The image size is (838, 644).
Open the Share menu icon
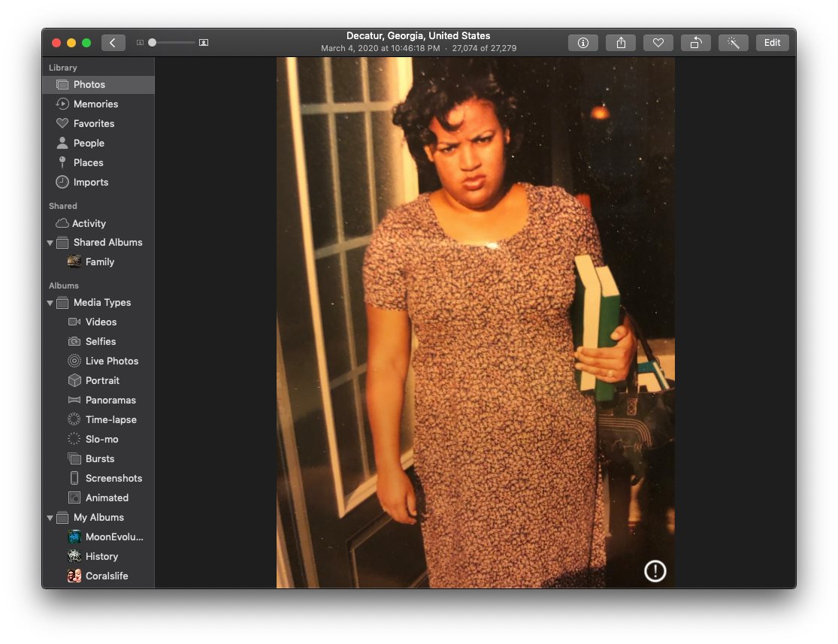coord(621,43)
